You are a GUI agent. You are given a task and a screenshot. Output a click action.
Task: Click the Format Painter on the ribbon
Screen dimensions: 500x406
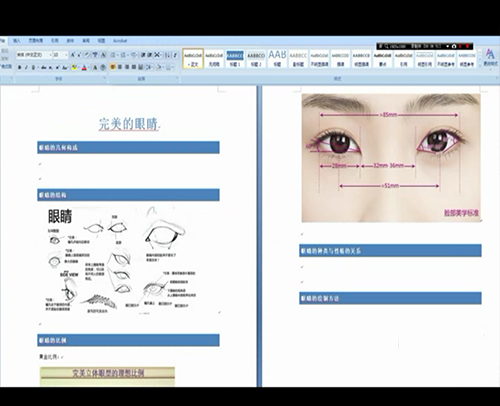pyautogui.click(x=6, y=66)
